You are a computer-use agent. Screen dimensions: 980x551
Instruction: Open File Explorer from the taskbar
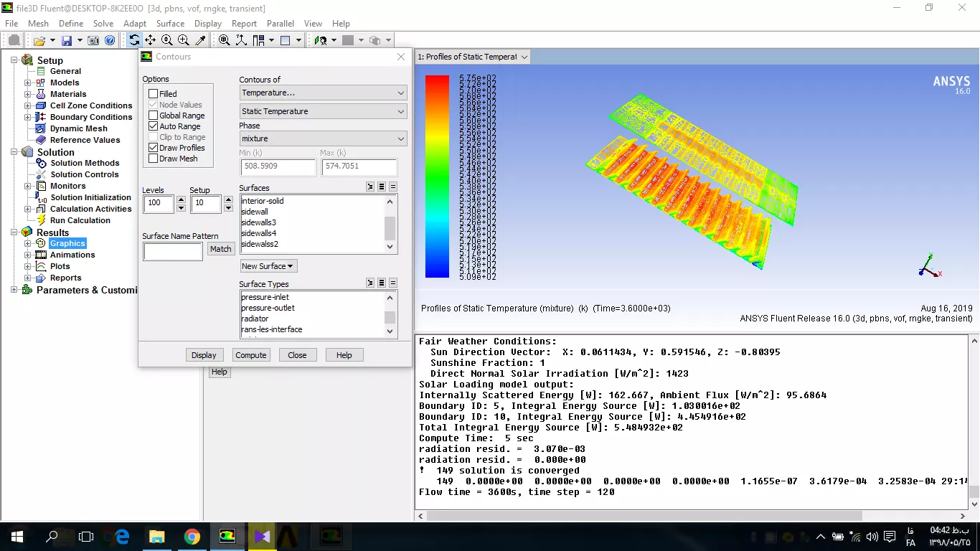(156, 537)
